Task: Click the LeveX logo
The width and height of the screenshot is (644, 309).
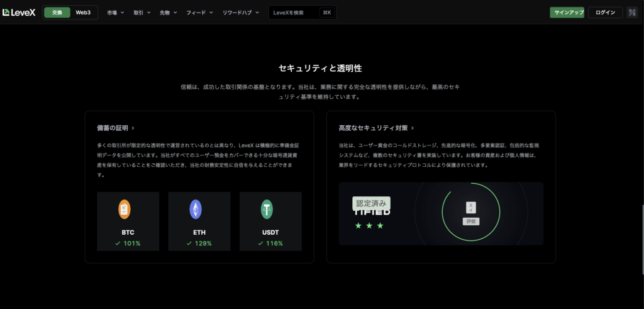Action: pos(19,13)
